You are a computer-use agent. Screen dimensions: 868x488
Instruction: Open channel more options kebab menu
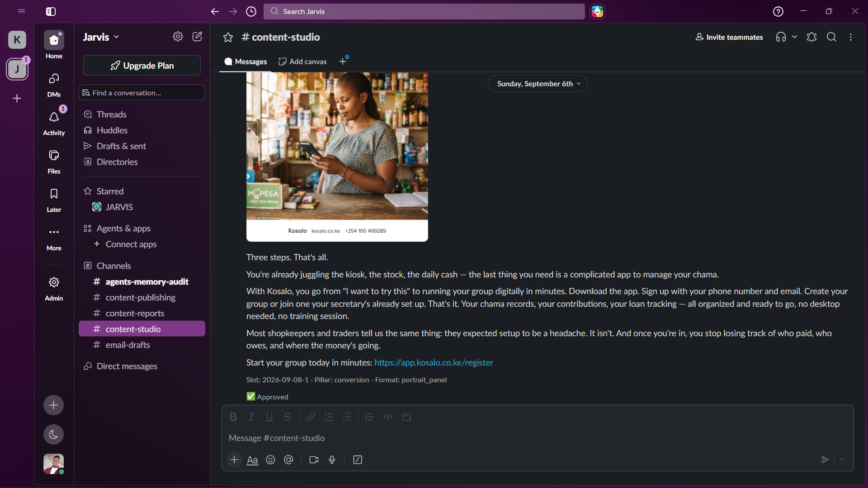[851, 37]
